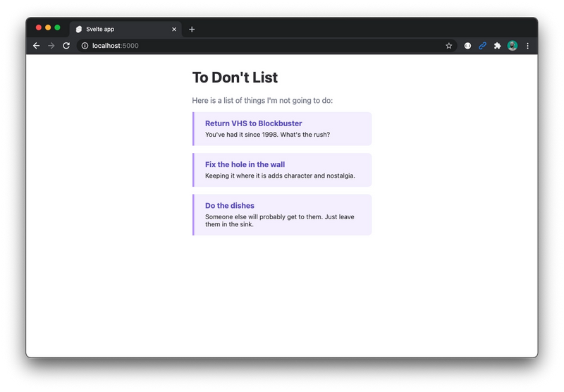Click the 'Here is a list of things' text

click(x=262, y=100)
